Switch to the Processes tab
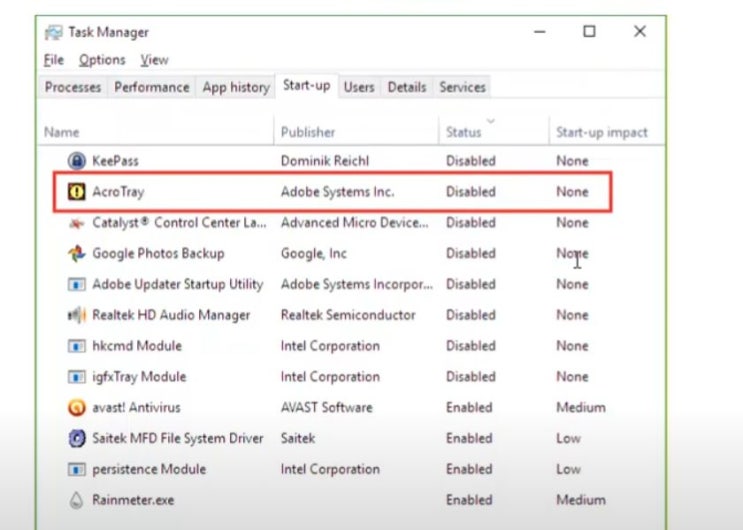The height and width of the screenshot is (530, 743). (x=73, y=88)
